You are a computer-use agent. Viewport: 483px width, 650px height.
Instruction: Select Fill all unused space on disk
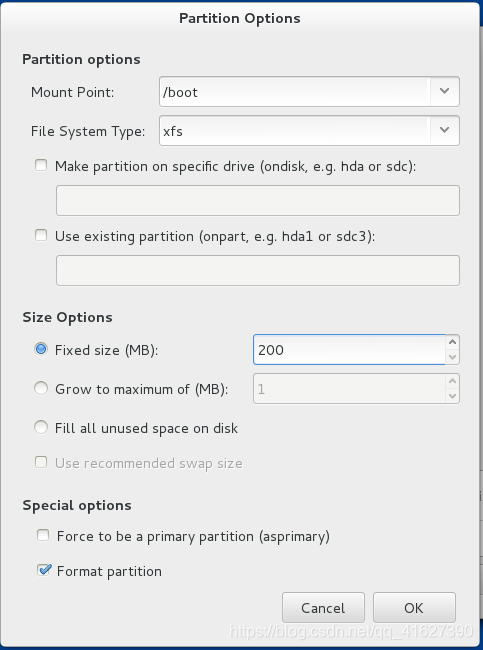pos(41,427)
